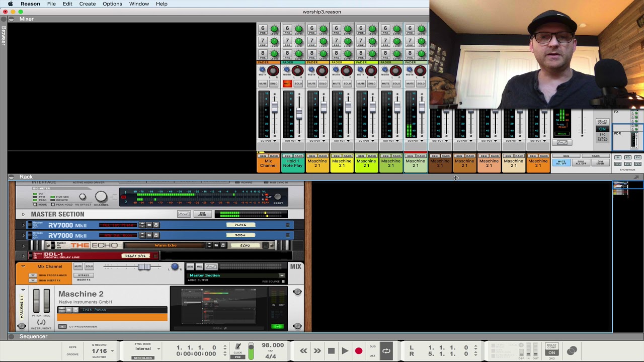This screenshot has width=644, height=362.
Task: Browse patch folder icon on The Echo
Action: click(216, 245)
